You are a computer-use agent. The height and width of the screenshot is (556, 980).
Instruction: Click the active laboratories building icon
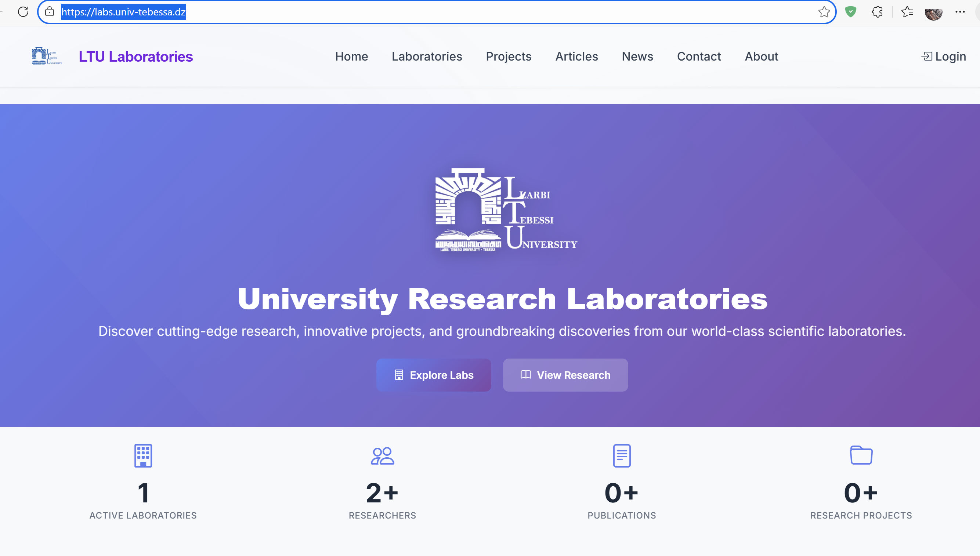pyautogui.click(x=143, y=455)
